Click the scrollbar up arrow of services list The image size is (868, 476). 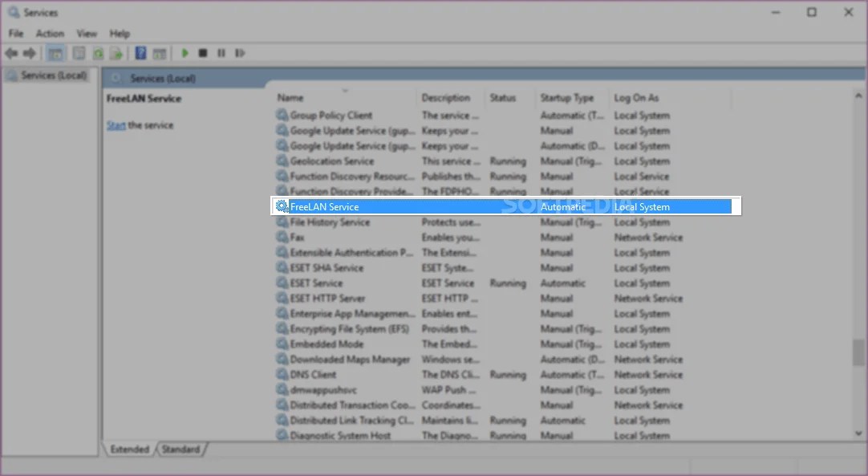(x=858, y=96)
